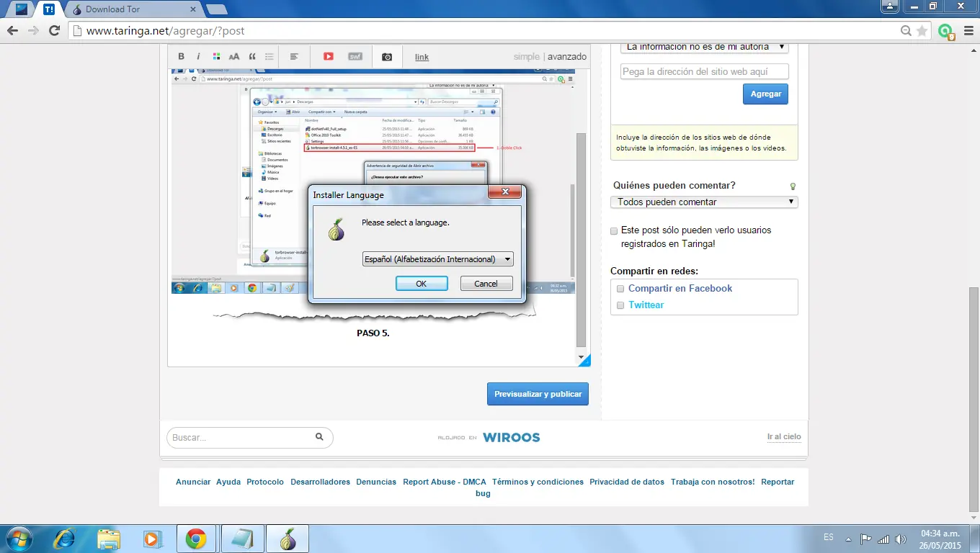Viewport: 980px width, 553px height.
Task: Go back with the browser back arrow
Action: [12, 31]
